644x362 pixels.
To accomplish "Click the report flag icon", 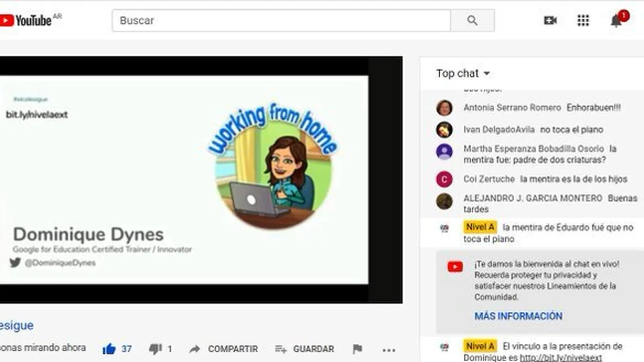I will click(x=357, y=349).
